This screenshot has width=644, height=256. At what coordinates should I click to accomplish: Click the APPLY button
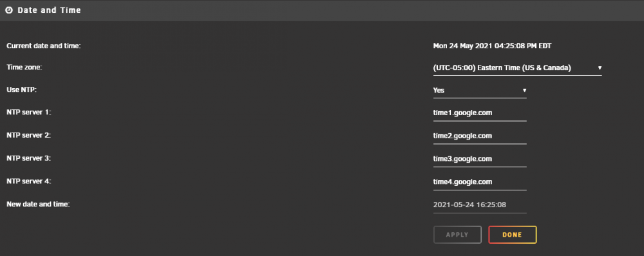(457, 235)
